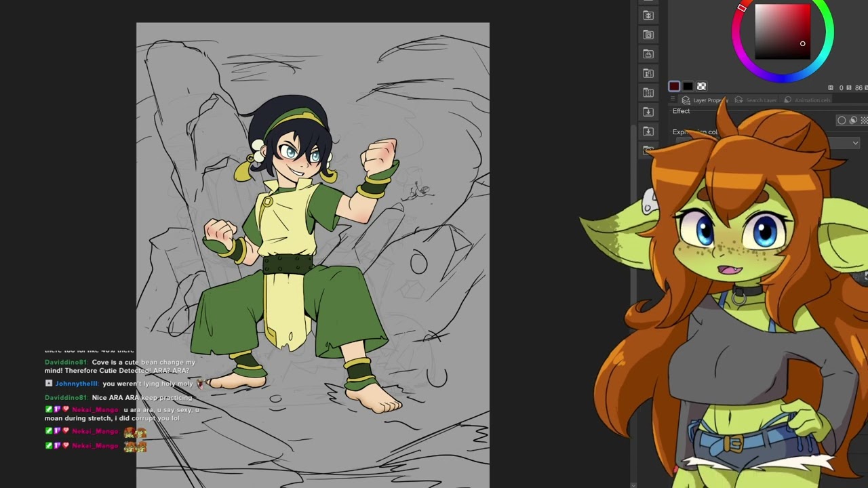
Task: Click the sidebar folder icon with dot grid
Action: 648,92
